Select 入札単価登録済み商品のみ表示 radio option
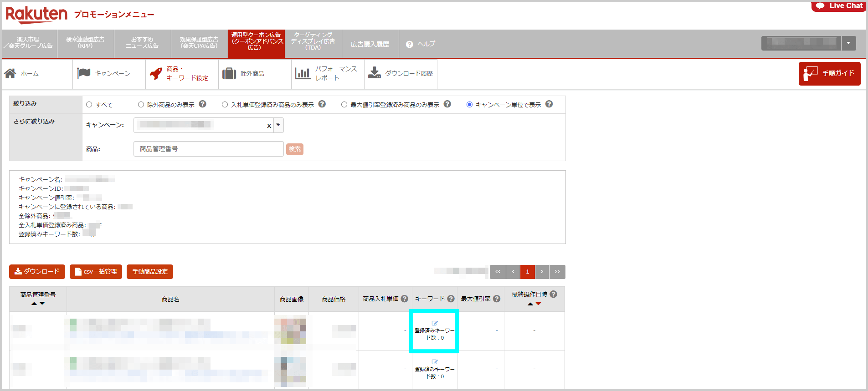 click(225, 105)
